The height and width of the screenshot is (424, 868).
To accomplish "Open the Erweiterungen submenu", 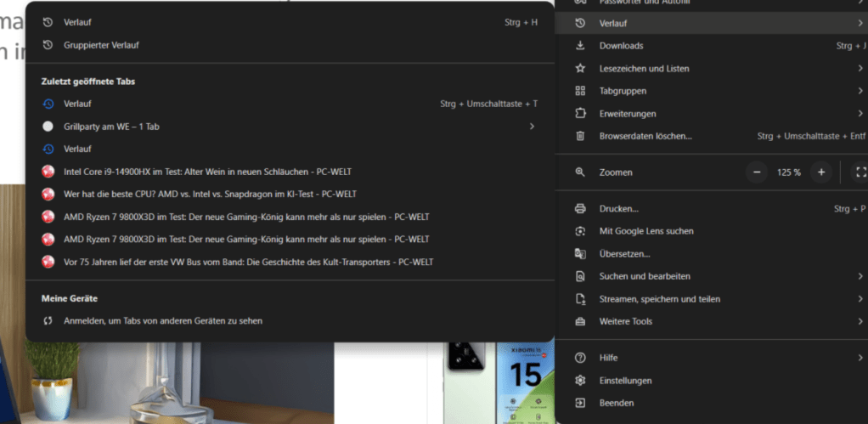I will point(712,114).
